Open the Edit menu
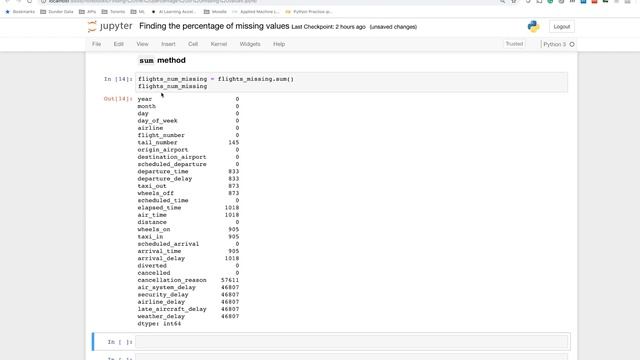This screenshot has width=640, height=360. click(x=118, y=44)
